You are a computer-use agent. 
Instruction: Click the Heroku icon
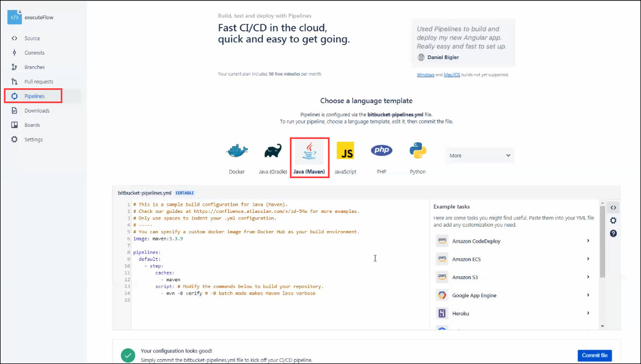442,313
